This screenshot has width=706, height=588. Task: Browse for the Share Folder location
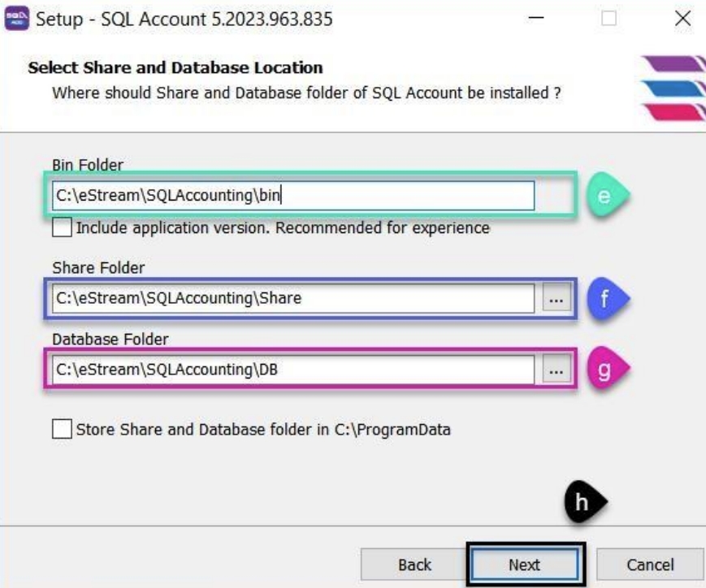coord(556,299)
